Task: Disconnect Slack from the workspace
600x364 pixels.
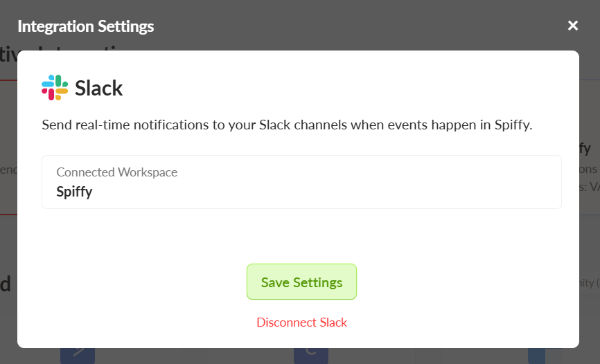Action: pyautogui.click(x=301, y=322)
